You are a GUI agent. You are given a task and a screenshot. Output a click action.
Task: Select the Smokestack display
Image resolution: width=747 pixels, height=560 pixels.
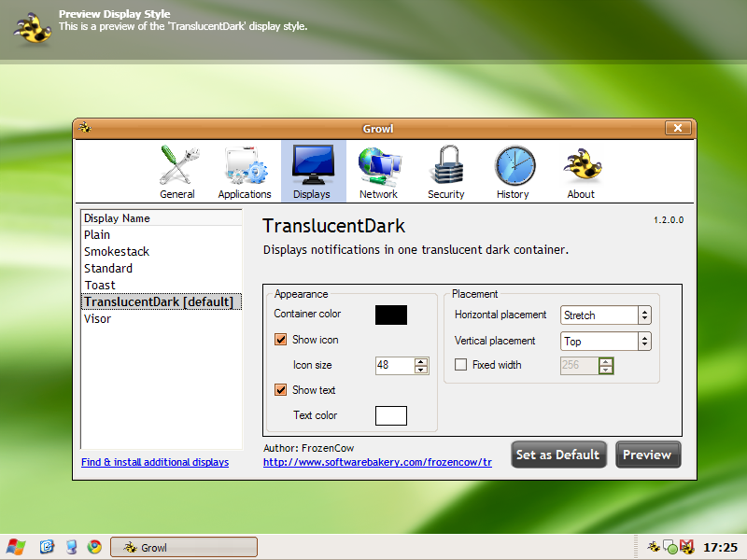(x=161, y=251)
